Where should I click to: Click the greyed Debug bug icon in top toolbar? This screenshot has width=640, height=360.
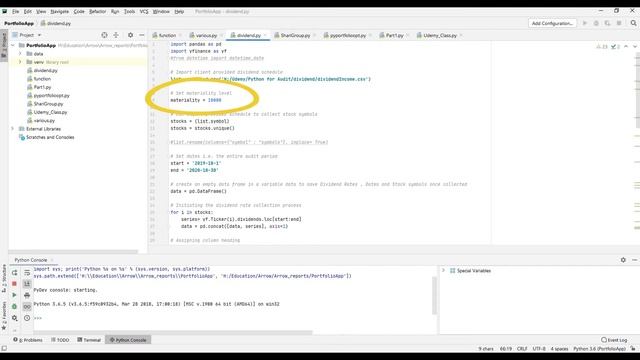[596, 23]
